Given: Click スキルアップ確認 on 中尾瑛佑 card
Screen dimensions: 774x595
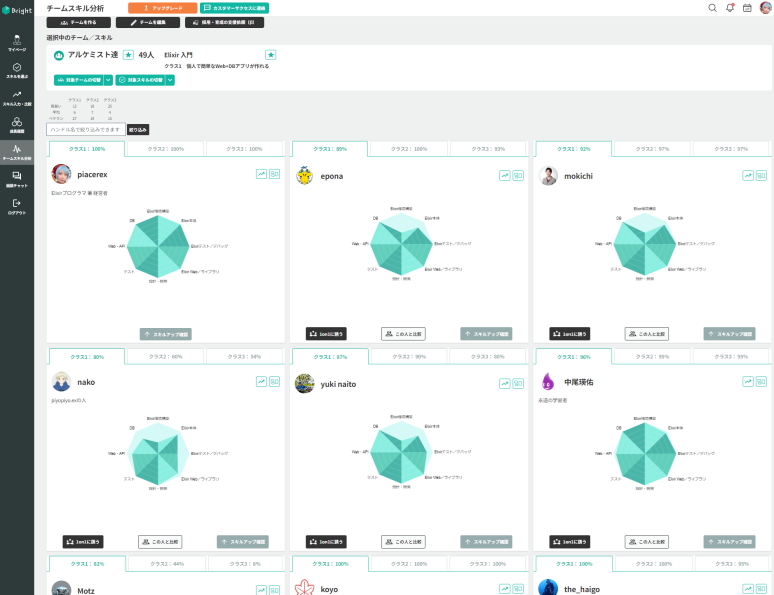Looking at the screenshot, I should (x=730, y=542).
